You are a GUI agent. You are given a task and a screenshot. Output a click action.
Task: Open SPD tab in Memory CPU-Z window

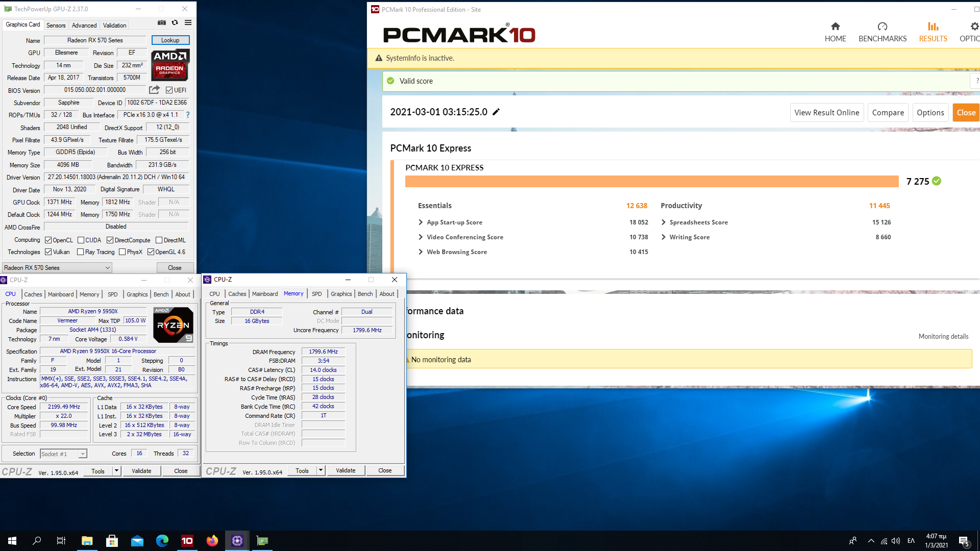click(317, 294)
